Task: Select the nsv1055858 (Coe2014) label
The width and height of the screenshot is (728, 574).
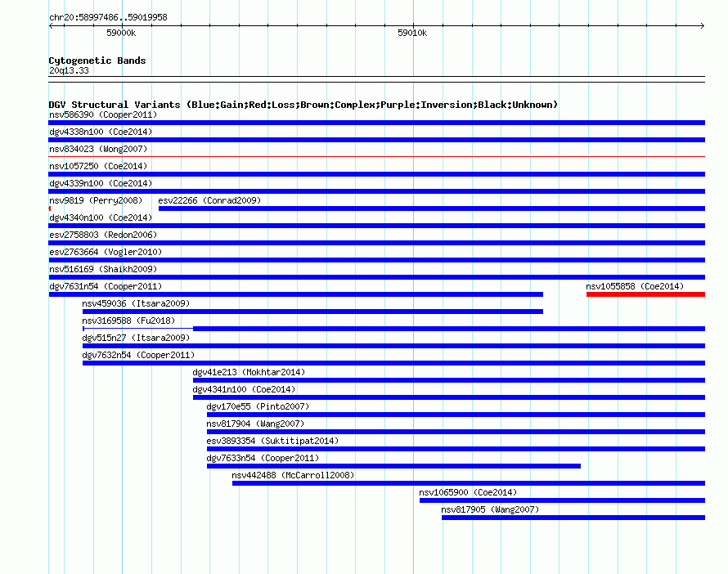Action: pos(635,286)
